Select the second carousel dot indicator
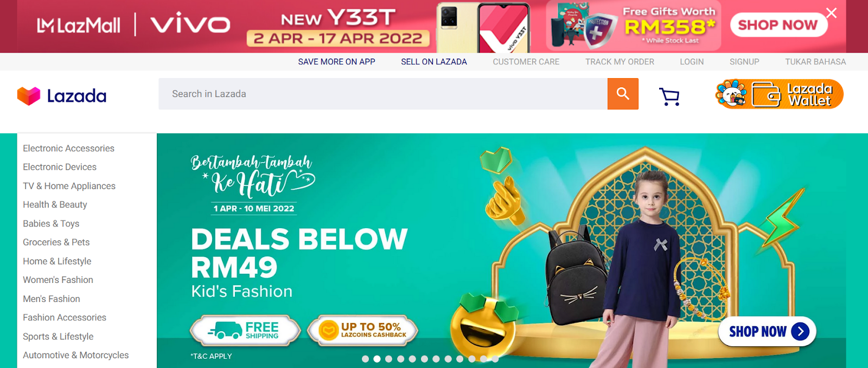 (377, 359)
